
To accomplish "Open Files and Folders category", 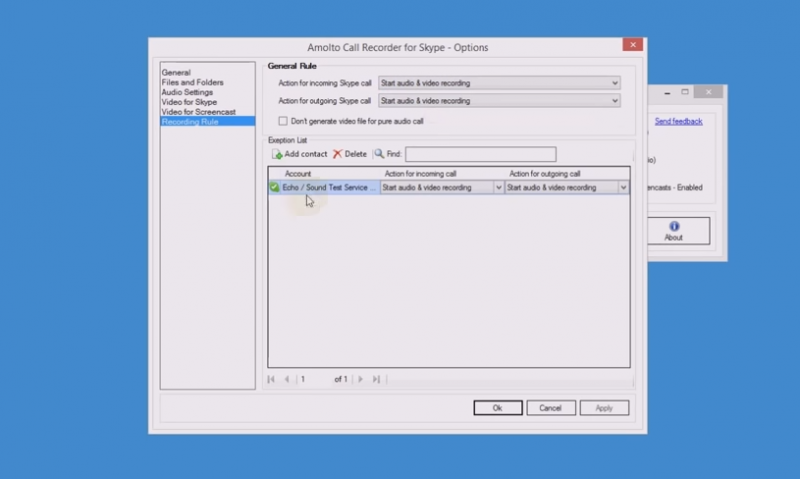I will pos(192,82).
